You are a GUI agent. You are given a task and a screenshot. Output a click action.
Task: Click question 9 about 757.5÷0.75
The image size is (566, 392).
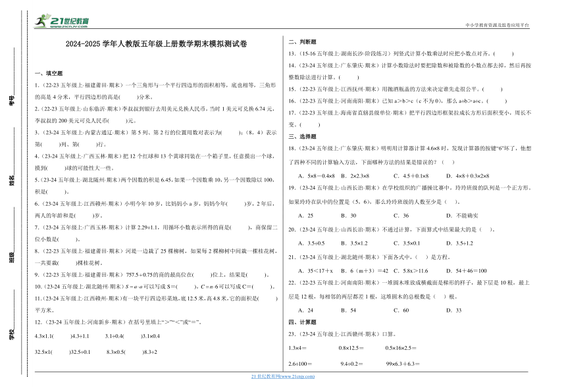(x=152, y=275)
